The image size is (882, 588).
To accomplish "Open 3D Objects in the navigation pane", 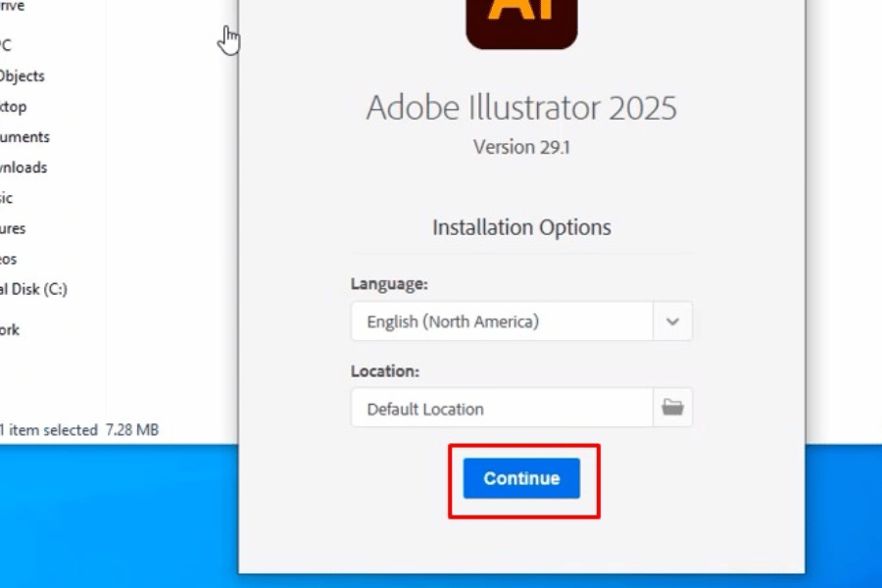I will coord(22,75).
